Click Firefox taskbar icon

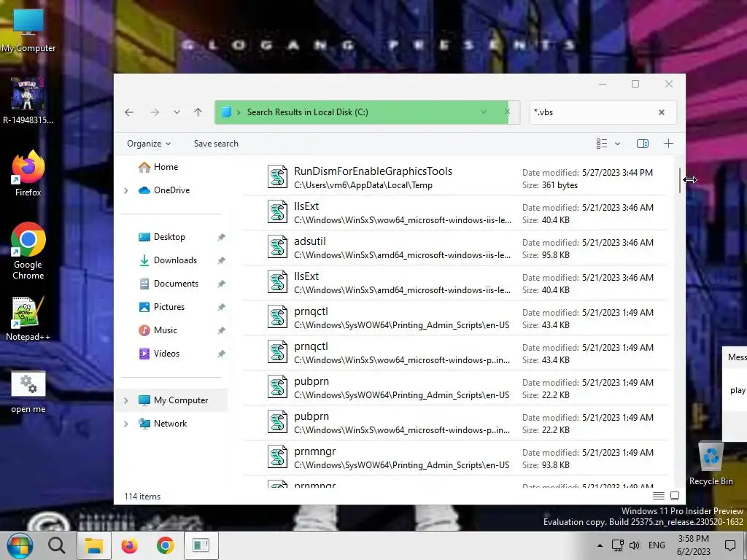pyautogui.click(x=129, y=545)
